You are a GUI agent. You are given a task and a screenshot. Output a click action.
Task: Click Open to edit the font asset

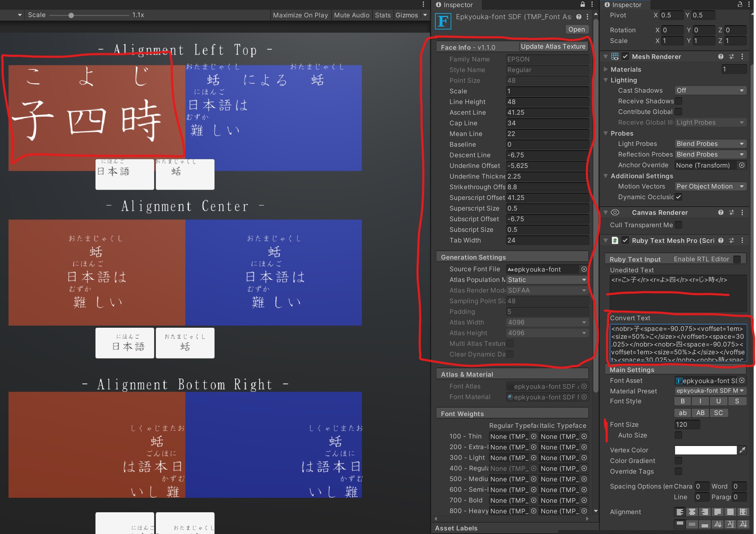click(x=577, y=29)
